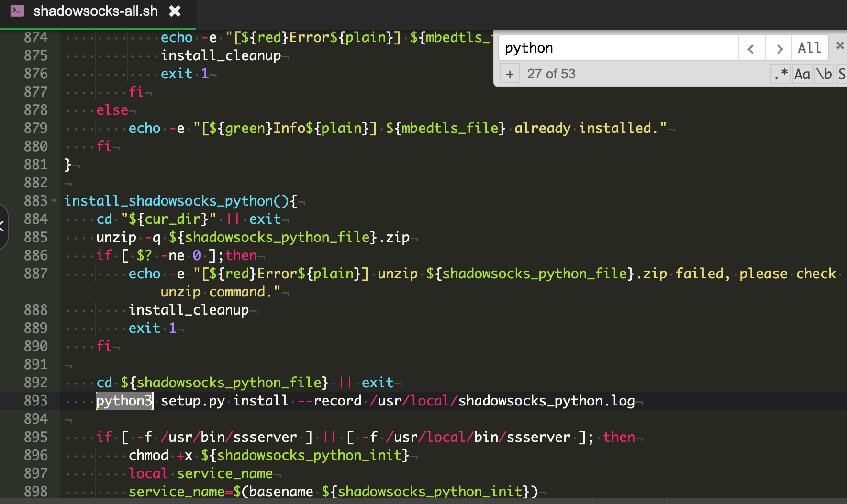This screenshot has width=847, height=504.
Task: Collapse the function fold arrow at line 883
Action: 54,201
